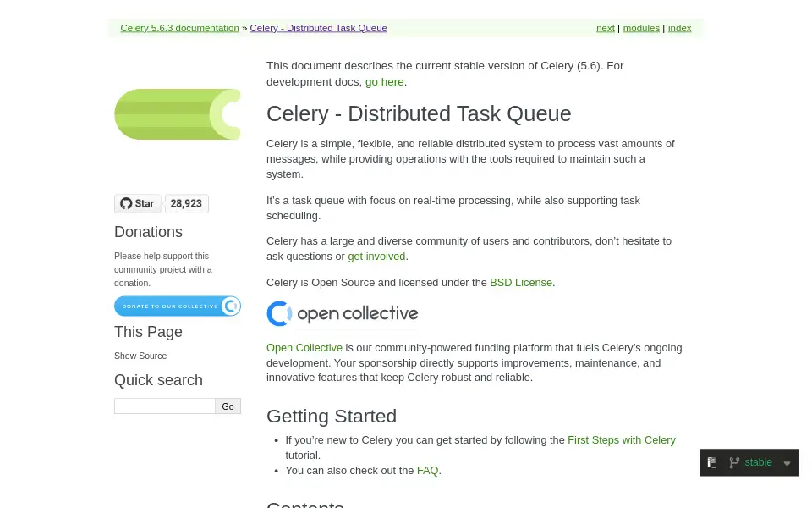
Task: Open the 28,923 stargazers count
Action: pyautogui.click(x=186, y=204)
